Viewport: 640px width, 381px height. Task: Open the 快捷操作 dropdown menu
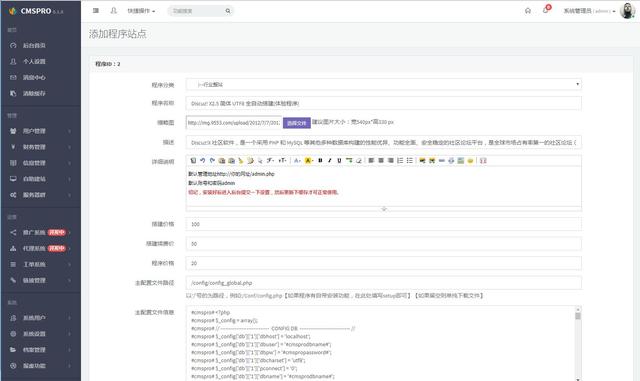click(141, 11)
